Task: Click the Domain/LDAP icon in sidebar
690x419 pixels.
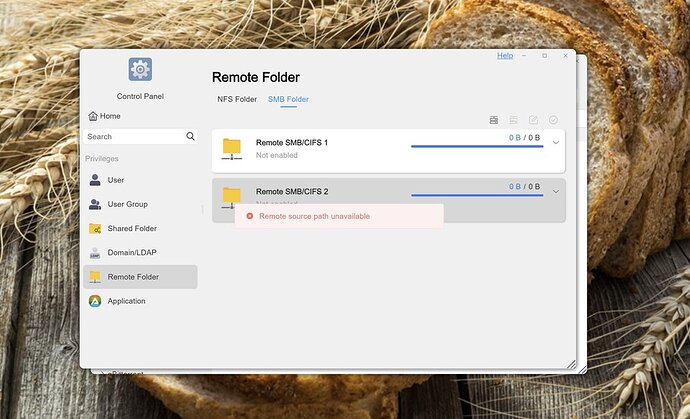Action: pos(95,253)
